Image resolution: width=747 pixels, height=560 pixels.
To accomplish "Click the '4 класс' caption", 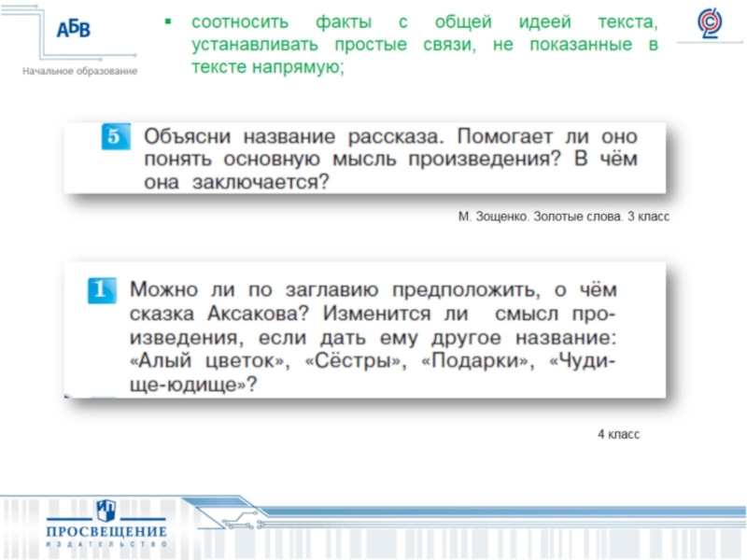I will pos(618,434).
